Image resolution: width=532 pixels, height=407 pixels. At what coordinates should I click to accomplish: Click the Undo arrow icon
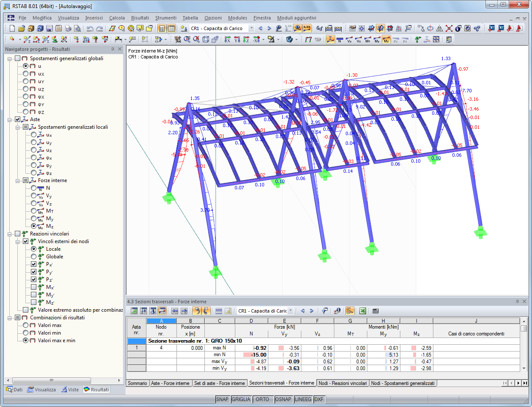point(90,28)
